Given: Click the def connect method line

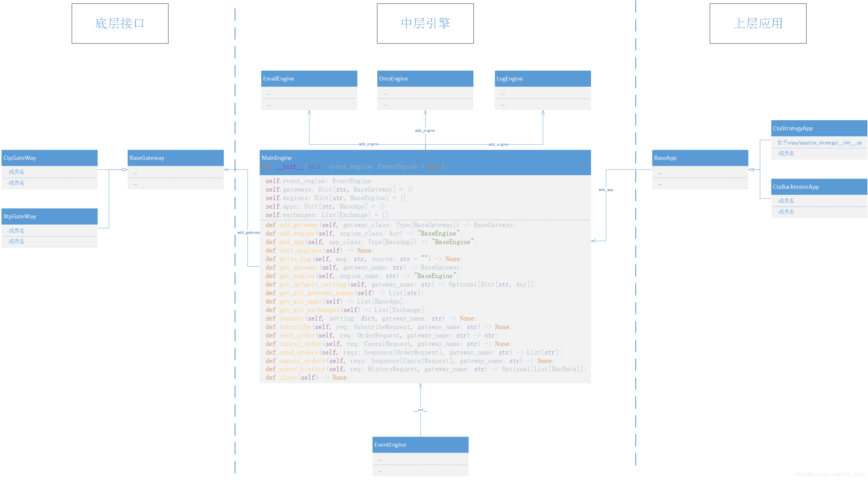Looking at the screenshot, I should point(371,319).
